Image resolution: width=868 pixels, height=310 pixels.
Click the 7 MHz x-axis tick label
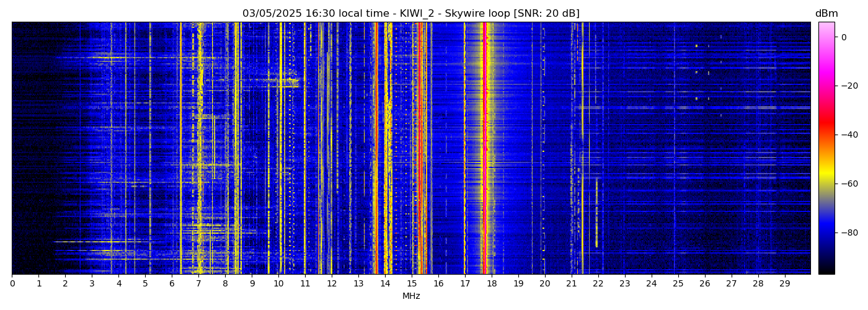[x=198, y=284]
